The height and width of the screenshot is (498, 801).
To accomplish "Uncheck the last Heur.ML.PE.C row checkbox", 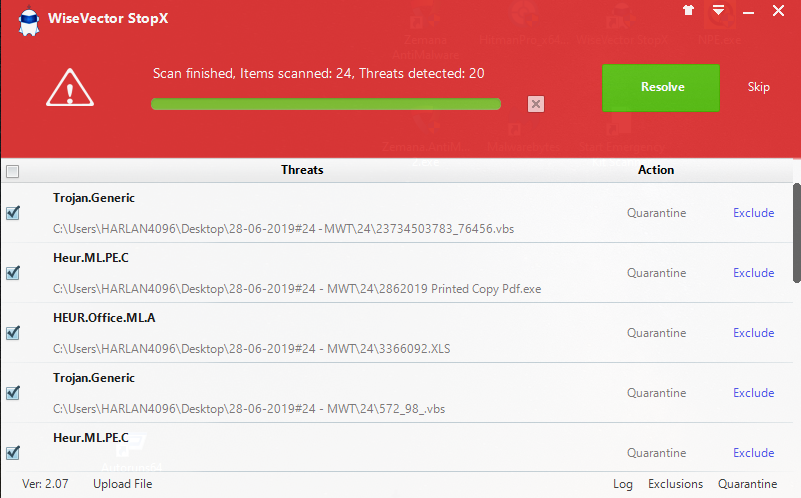I will coord(13,453).
